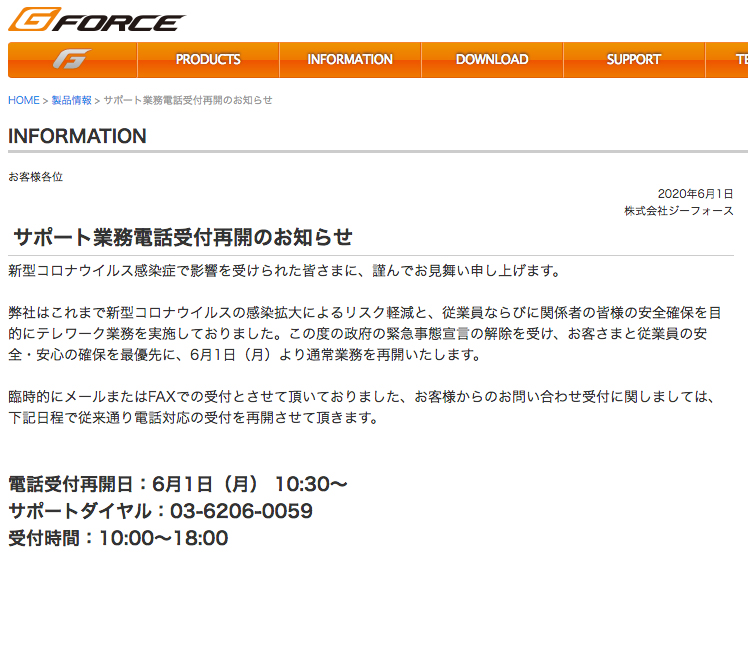Click the company name 株式会社ジーフォース
This screenshot has height=672, width=748.
coord(679,211)
